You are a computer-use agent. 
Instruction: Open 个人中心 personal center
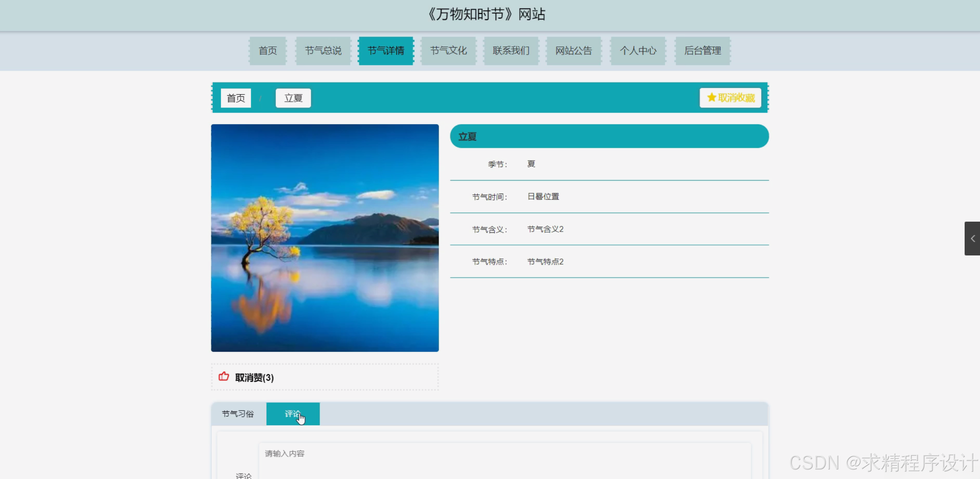(x=638, y=51)
